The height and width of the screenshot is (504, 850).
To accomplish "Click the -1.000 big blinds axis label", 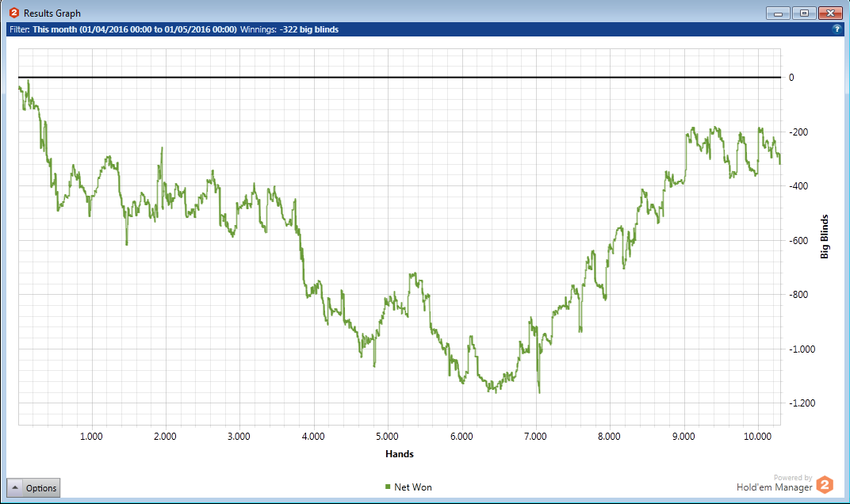I will 802,349.
